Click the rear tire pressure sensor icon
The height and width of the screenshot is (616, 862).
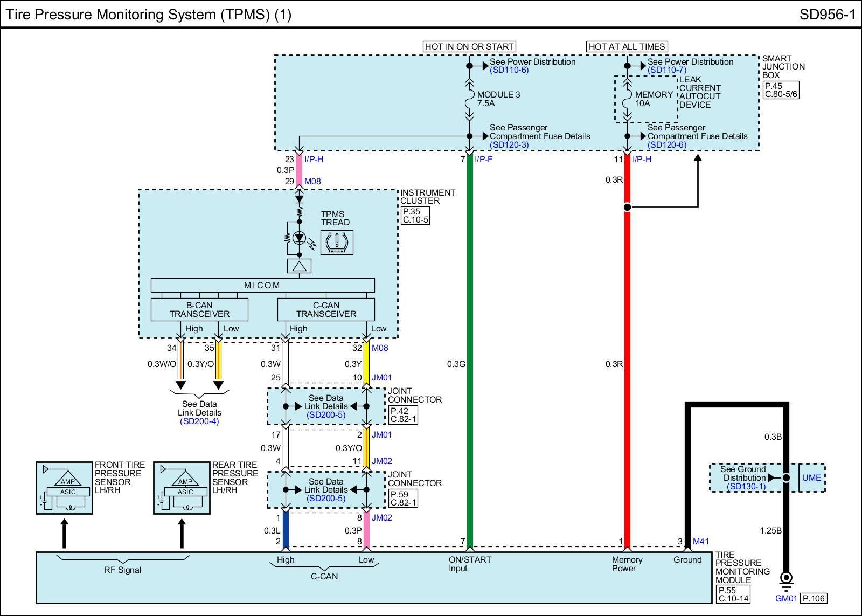182,488
